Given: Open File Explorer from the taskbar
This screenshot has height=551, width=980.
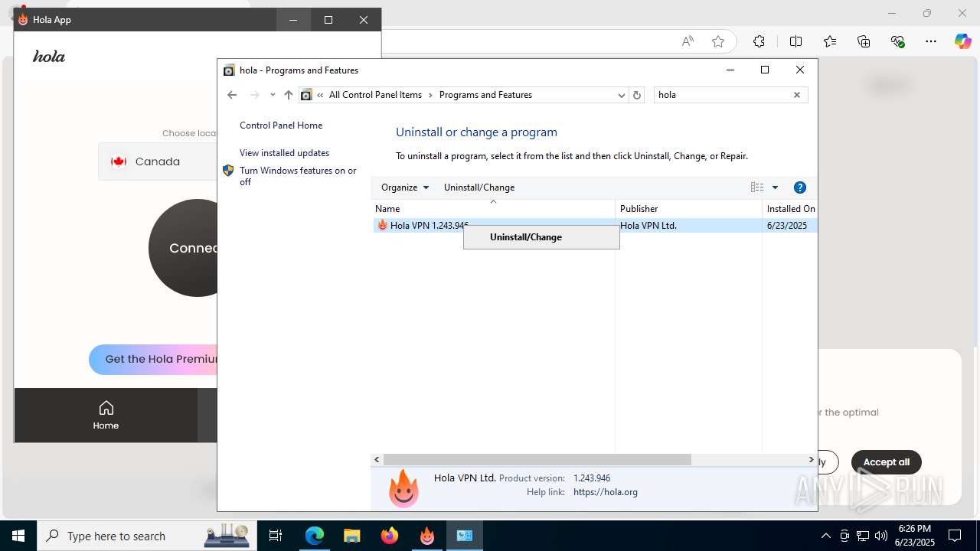Looking at the screenshot, I should [x=351, y=536].
